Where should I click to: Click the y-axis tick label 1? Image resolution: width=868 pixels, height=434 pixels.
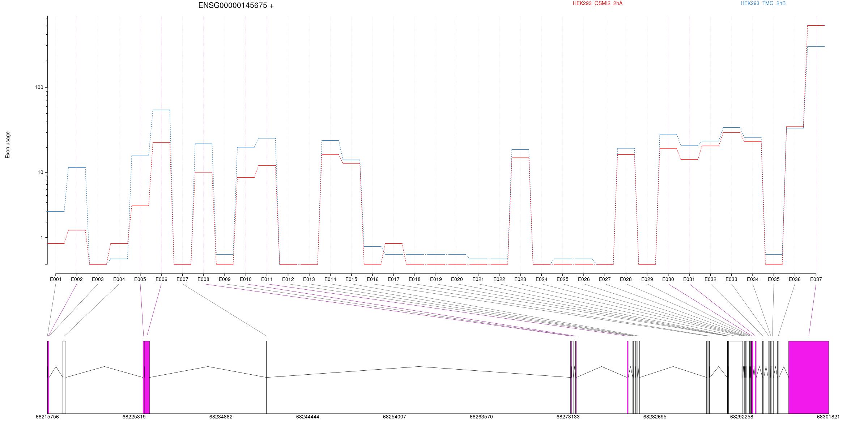coord(41,238)
